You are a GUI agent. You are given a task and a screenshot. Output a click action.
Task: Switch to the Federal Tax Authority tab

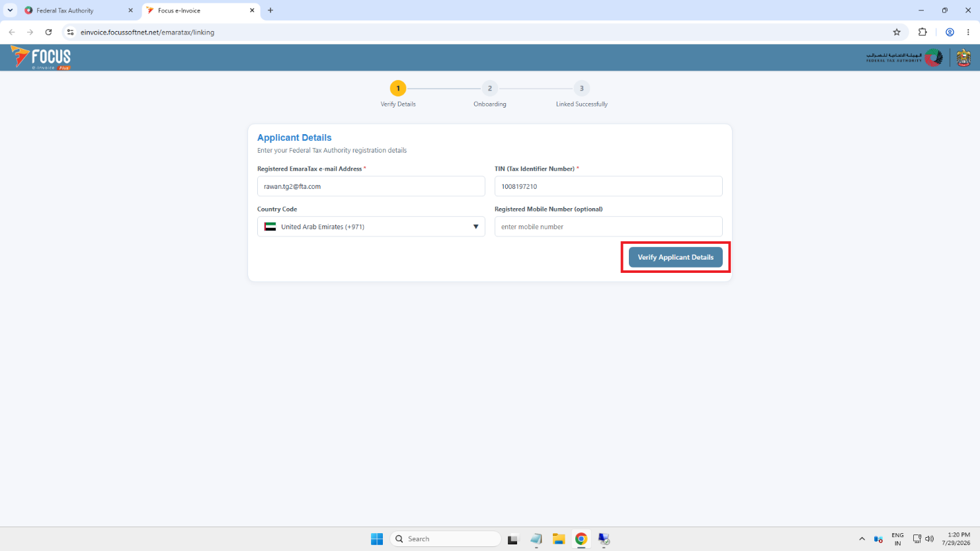(79, 11)
